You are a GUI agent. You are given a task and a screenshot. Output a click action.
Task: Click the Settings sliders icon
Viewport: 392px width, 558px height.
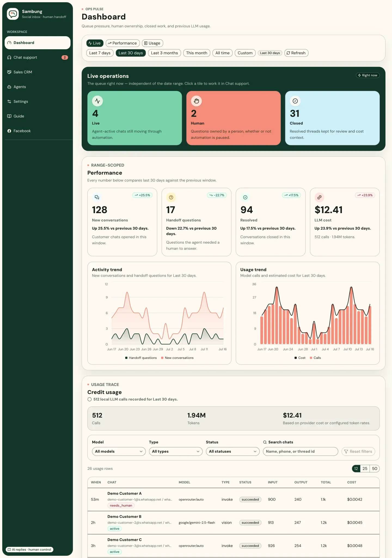click(x=9, y=102)
